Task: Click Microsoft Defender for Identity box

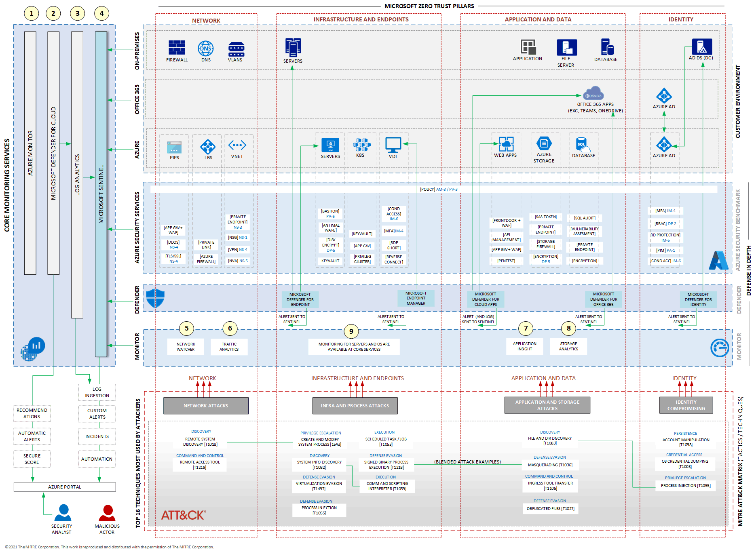Action: coord(698,300)
